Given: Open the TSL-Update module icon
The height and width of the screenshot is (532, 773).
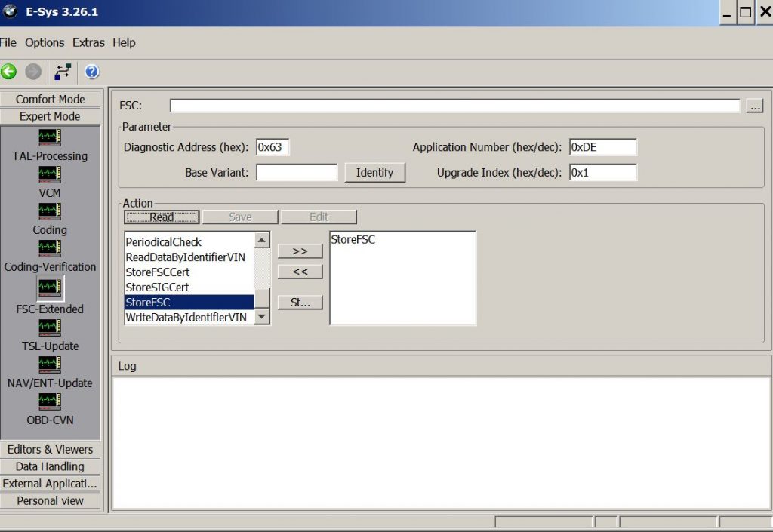Looking at the screenshot, I should point(50,328).
